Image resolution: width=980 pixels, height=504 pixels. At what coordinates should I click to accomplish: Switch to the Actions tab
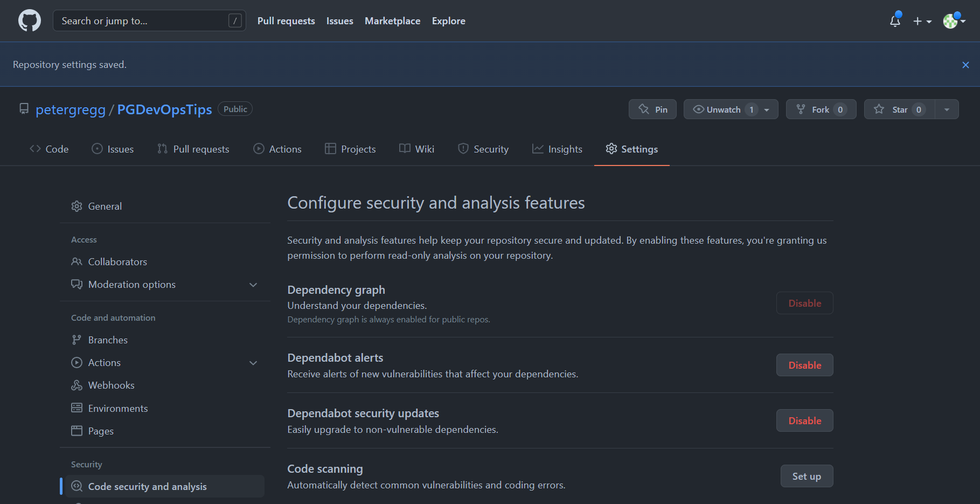(277, 149)
